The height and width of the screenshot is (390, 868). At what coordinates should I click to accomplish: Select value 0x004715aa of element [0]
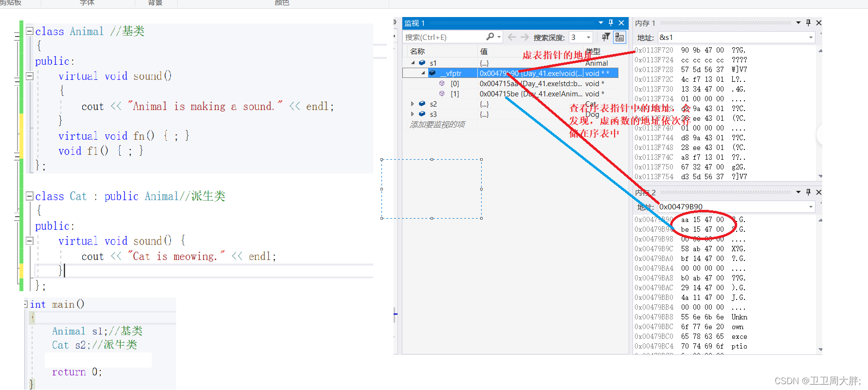click(499, 83)
